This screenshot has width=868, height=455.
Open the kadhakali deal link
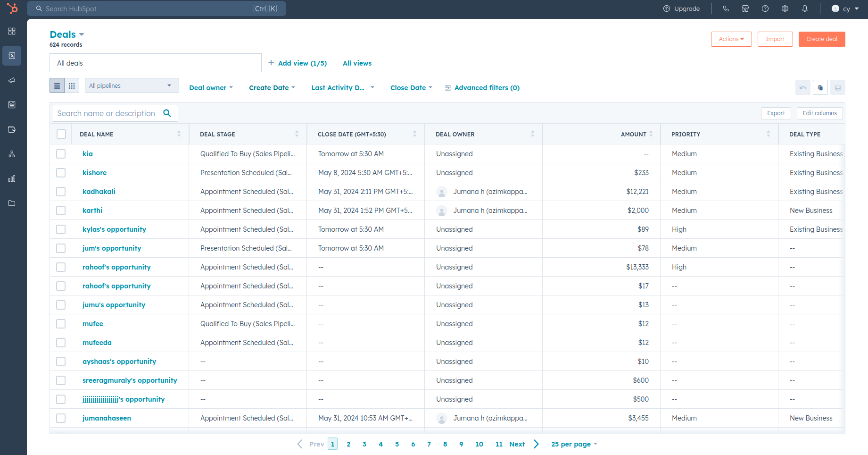[x=99, y=192]
